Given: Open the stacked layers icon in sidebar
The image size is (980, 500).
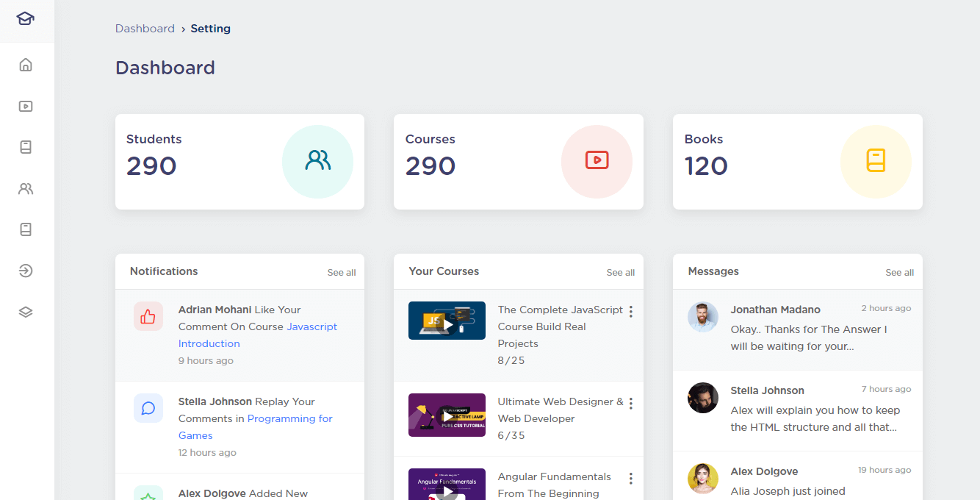Looking at the screenshot, I should 26,312.
